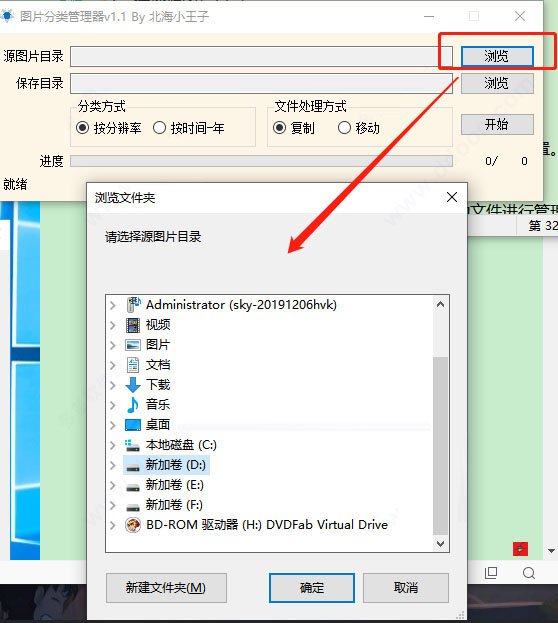
Task: Click the 桌面 icon in tree
Action: (x=133, y=425)
